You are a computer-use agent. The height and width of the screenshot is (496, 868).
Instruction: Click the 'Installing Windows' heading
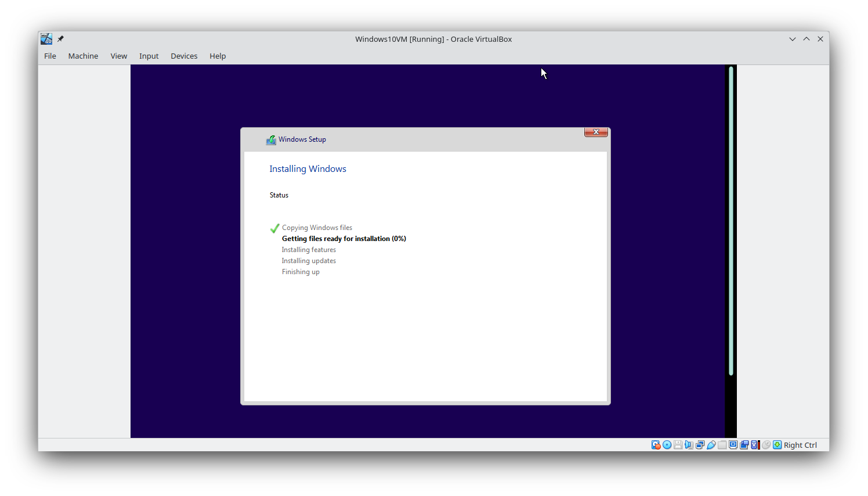point(308,169)
